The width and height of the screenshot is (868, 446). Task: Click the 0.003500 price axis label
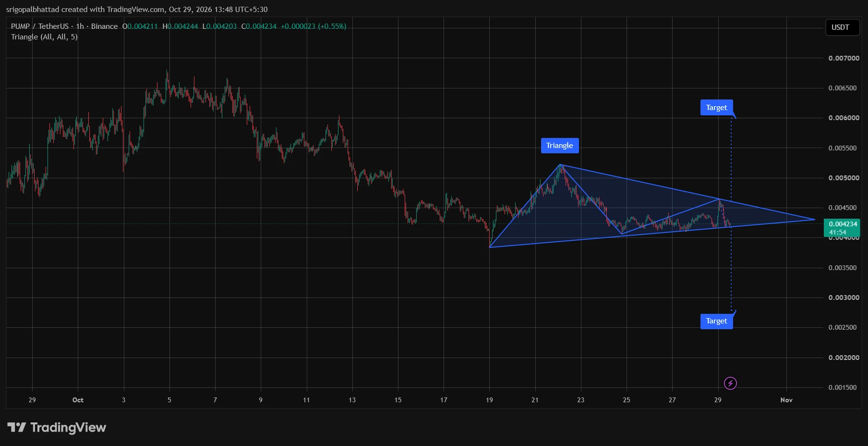(843, 268)
